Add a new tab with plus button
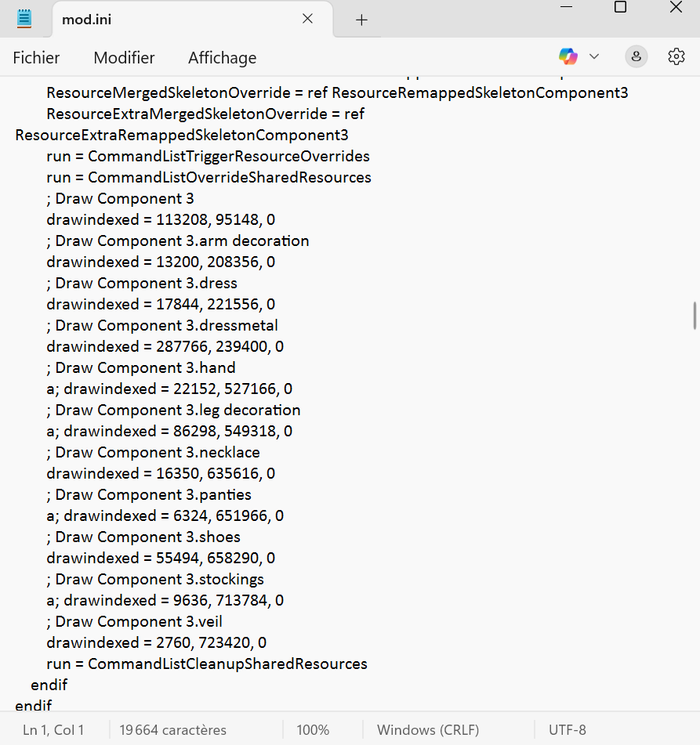The height and width of the screenshot is (745, 700). pyautogui.click(x=361, y=20)
